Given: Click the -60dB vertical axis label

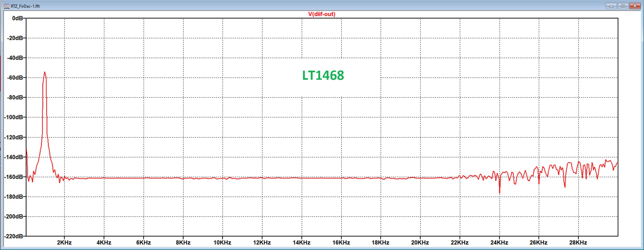Looking at the screenshot, I should pyautogui.click(x=15, y=78).
